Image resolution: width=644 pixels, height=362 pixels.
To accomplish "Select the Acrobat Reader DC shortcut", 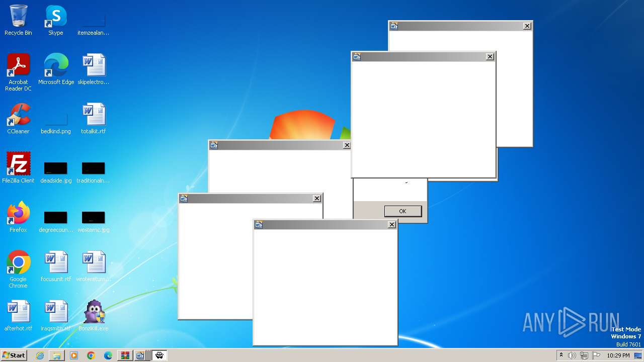I will pos(18,72).
